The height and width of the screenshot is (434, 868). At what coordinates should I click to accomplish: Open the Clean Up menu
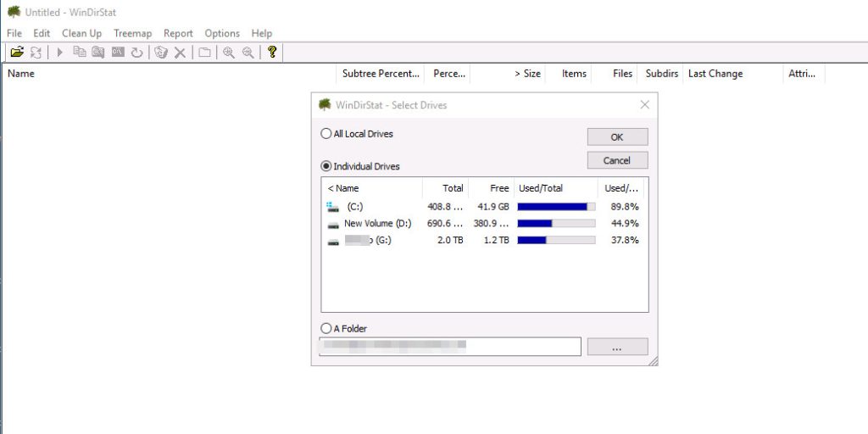[81, 33]
